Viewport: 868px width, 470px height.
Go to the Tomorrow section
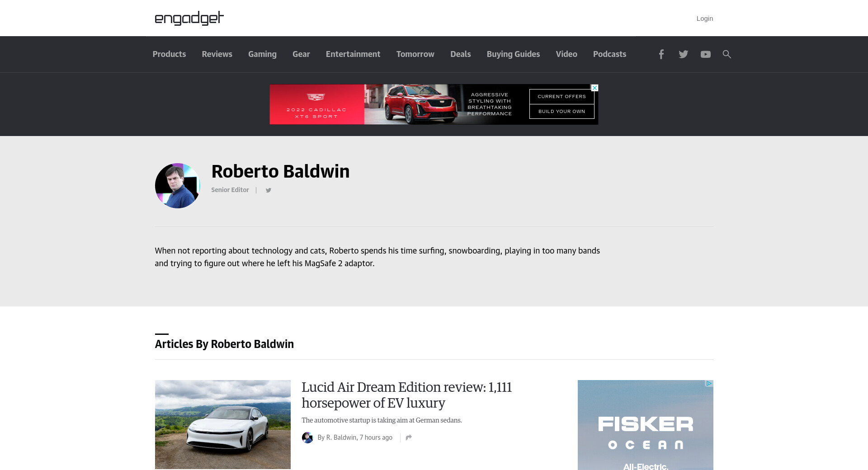coord(415,54)
